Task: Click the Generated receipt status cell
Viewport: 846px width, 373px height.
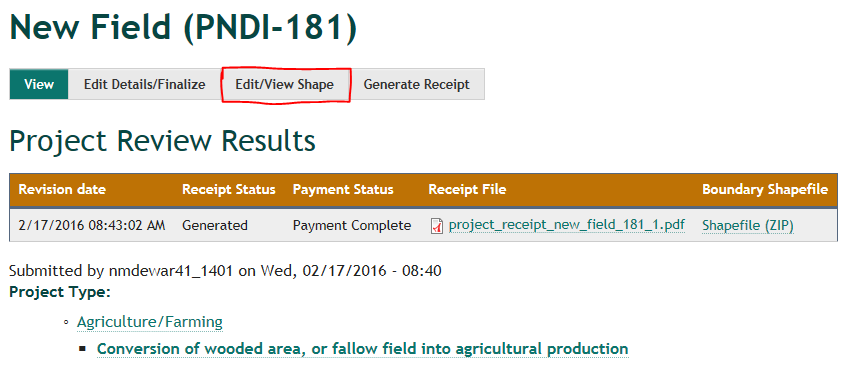Action: click(x=215, y=225)
